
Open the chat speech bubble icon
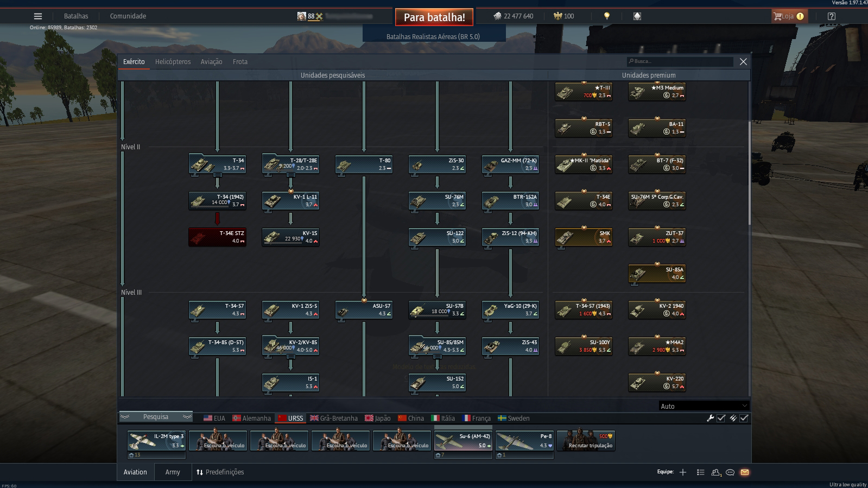tap(730, 472)
